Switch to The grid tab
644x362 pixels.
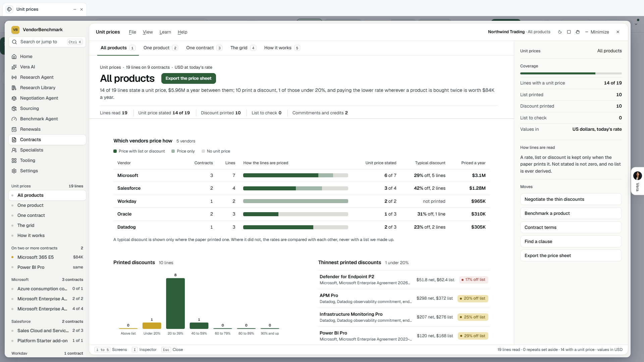(x=243, y=48)
